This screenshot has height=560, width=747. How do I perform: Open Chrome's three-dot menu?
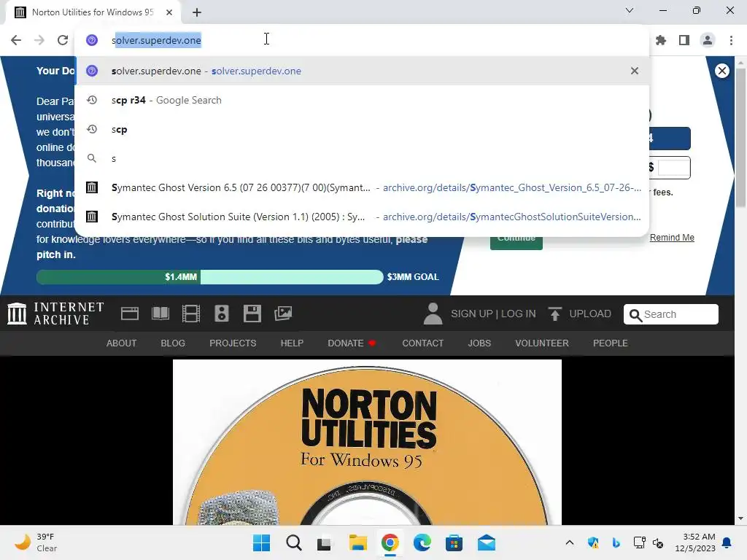[x=731, y=41]
